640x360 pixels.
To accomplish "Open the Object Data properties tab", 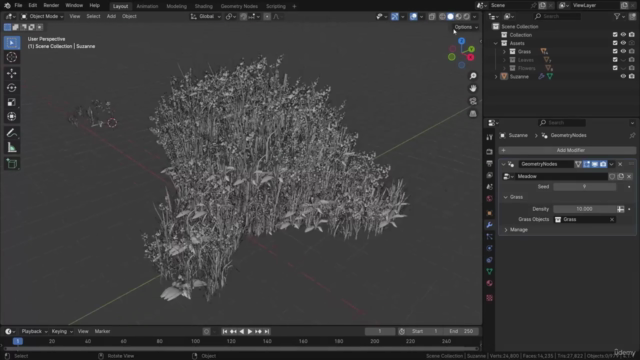I will pos(489,271).
